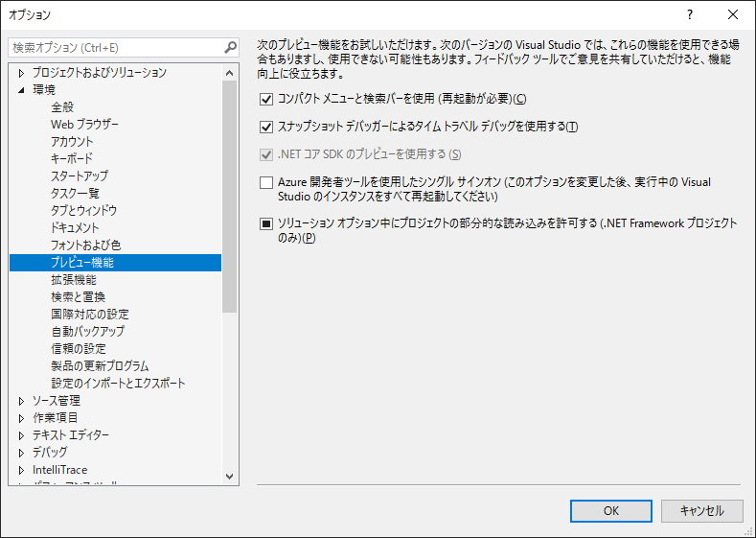Open 設定のインポートとエクスポート
Viewport: 756px width, 538px height.
pyautogui.click(x=118, y=384)
